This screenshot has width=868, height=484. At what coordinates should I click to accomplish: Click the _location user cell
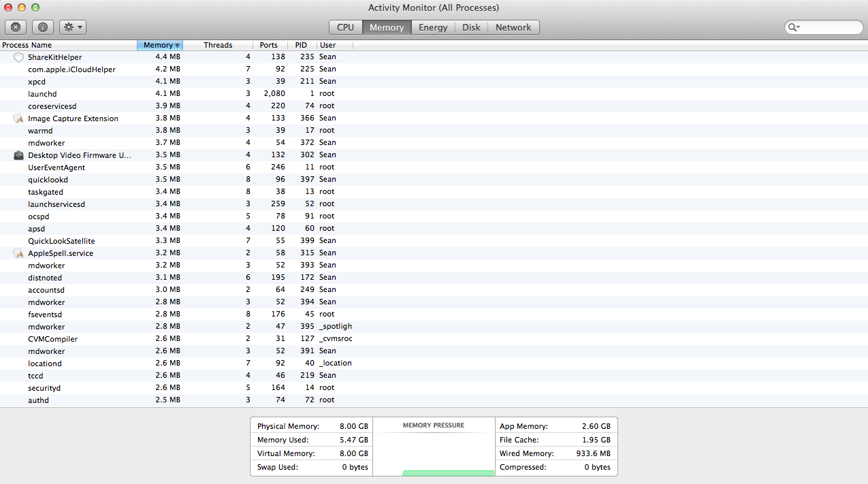point(336,364)
